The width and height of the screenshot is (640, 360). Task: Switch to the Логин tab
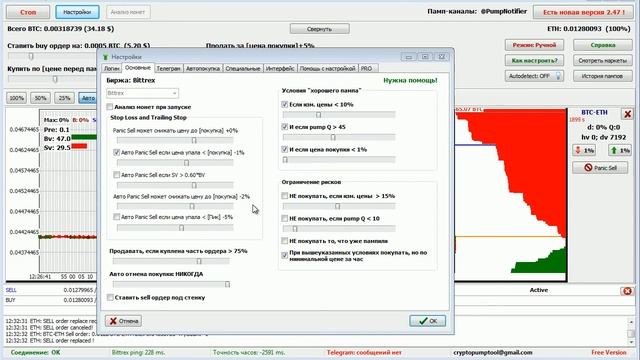click(111, 69)
